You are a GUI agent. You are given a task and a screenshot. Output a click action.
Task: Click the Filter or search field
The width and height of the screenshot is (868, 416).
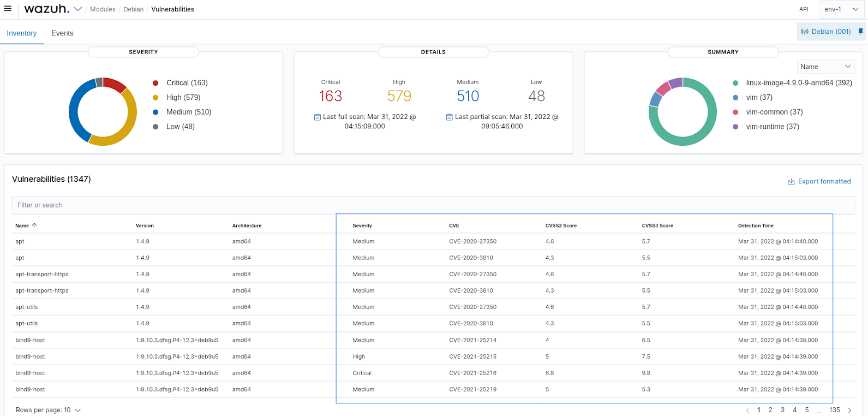click(x=433, y=205)
